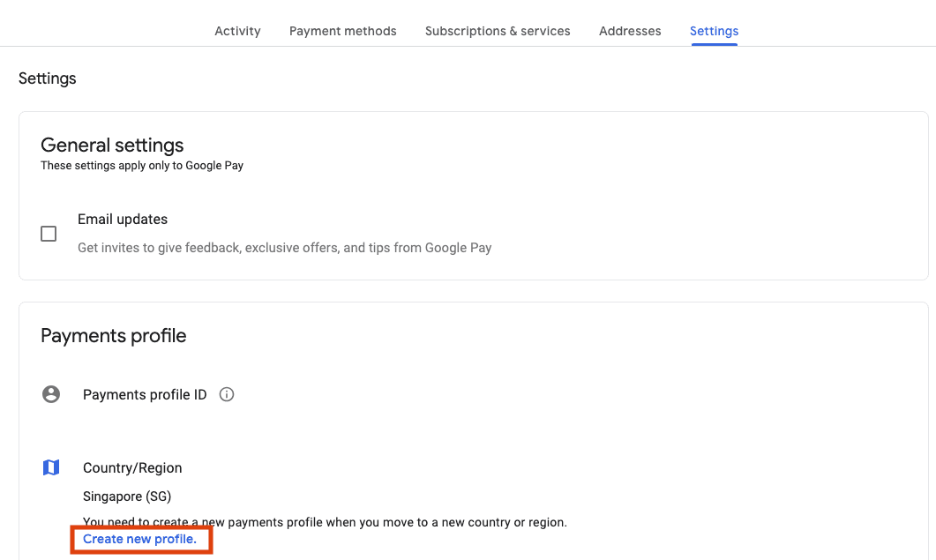Open the Payments profile ID info tooltip icon
The width and height of the screenshot is (936, 560).
(x=226, y=394)
